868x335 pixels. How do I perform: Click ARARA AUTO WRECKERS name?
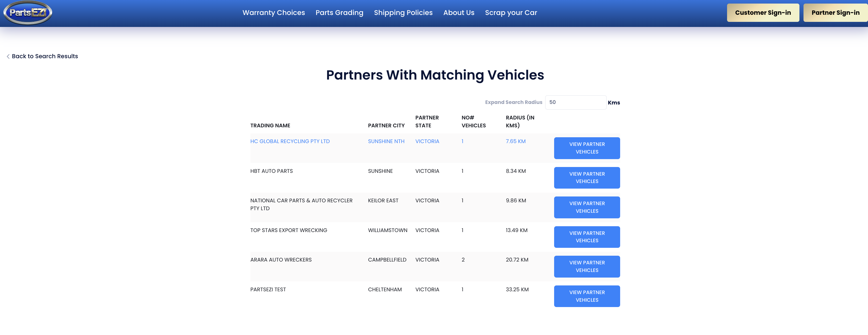pyautogui.click(x=281, y=260)
